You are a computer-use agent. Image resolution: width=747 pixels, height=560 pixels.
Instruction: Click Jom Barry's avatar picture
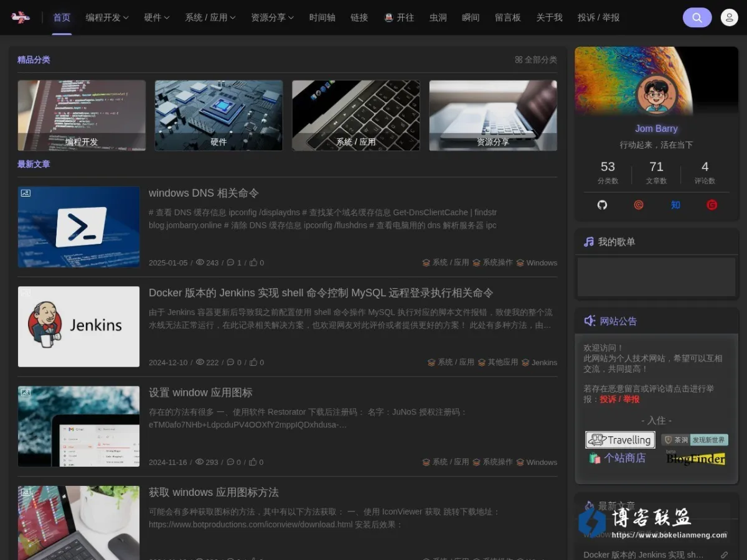(656, 95)
